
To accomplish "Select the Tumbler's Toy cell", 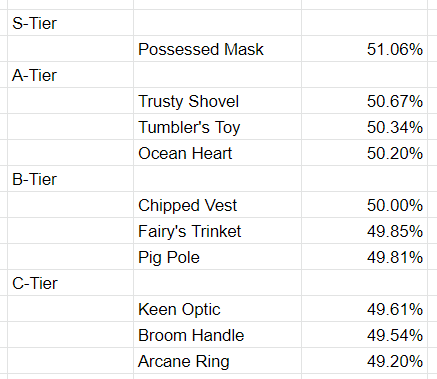I will (217, 127).
